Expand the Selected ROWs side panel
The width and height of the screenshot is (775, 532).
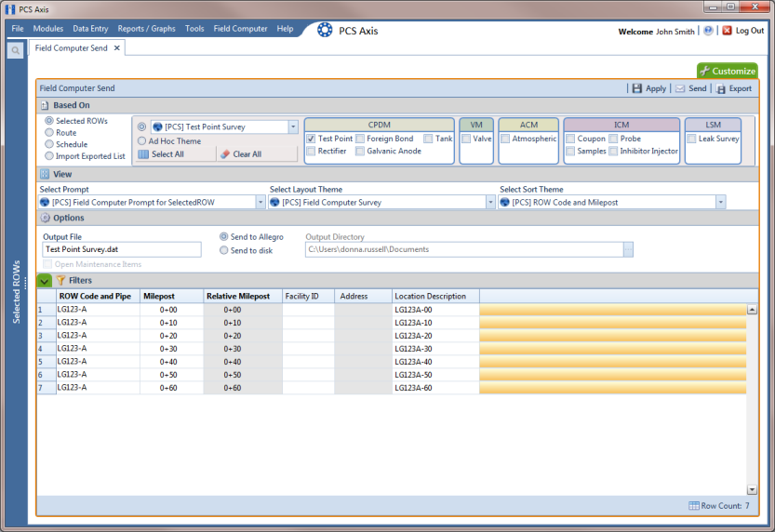point(17,292)
